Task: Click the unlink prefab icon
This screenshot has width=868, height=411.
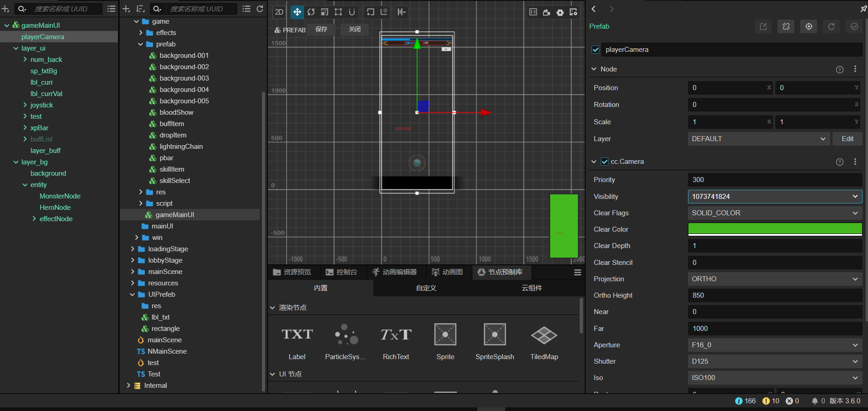Action: 786,26
